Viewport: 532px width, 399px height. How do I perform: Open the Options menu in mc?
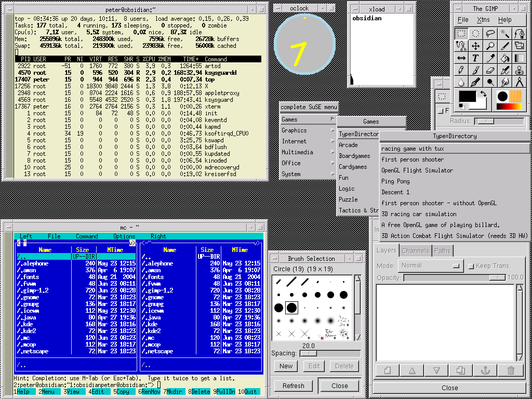pos(124,236)
